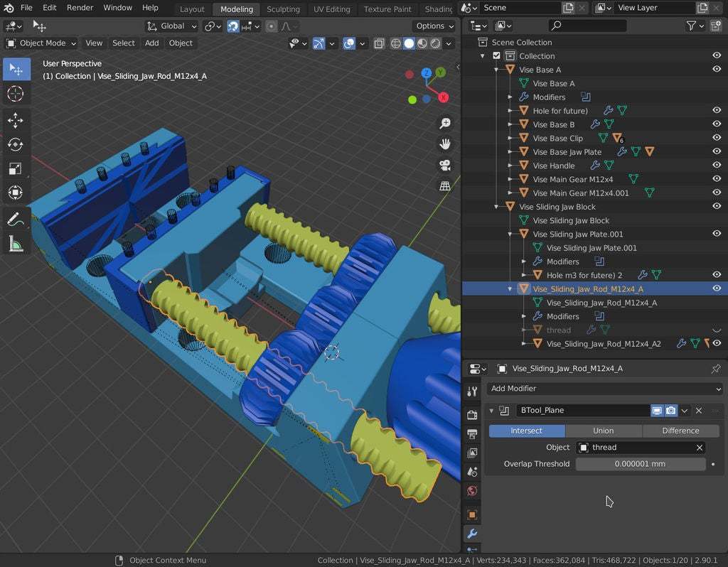Uncheck the Collection checkbox in outliner

point(496,56)
